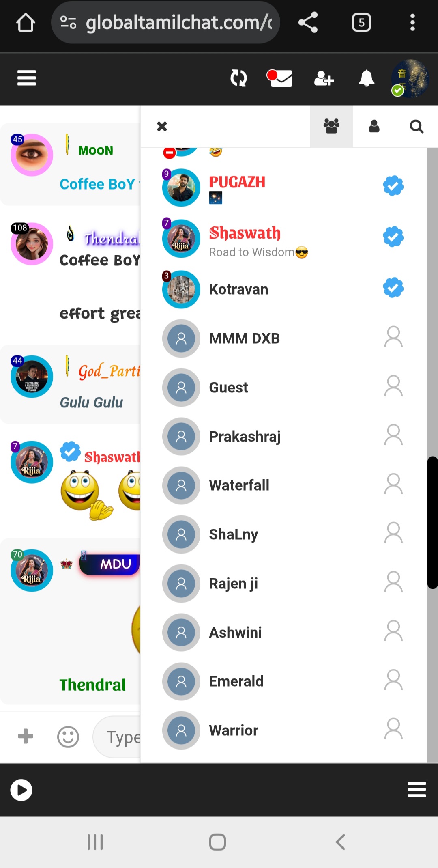Play the radio player button
Viewport: 438px width, 868px height.
pos(21,790)
